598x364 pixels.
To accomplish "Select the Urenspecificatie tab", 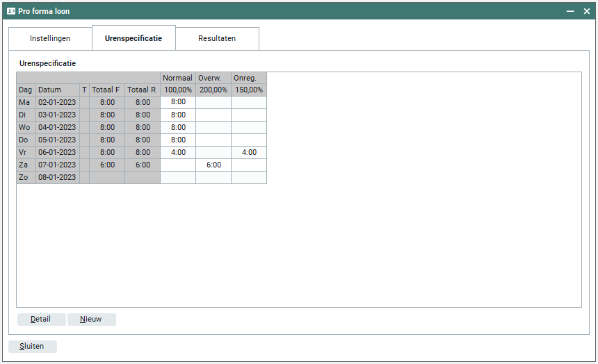I will click(x=134, y=38).
